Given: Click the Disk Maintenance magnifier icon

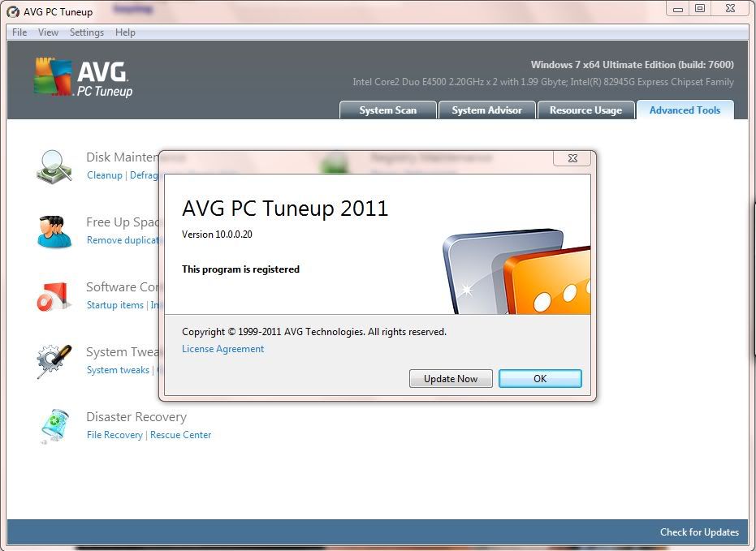Looking at the screenshot, I should point(54,166).
